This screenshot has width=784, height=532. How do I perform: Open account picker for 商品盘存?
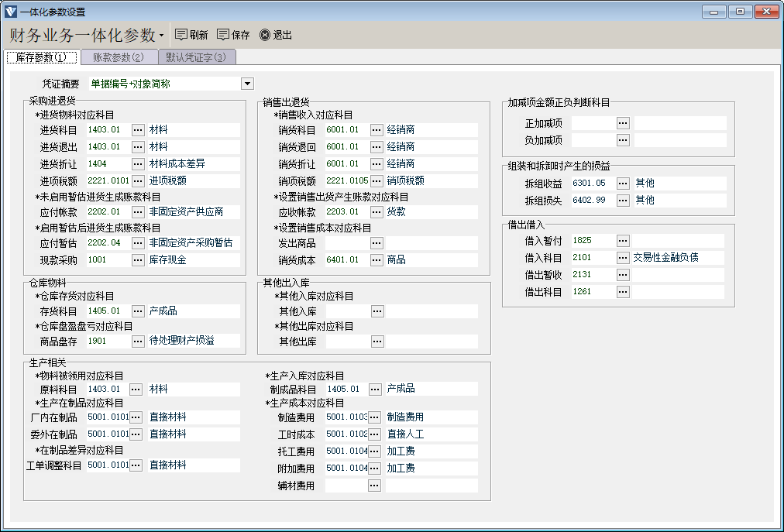pyautogui.click(x=138, y=342)
